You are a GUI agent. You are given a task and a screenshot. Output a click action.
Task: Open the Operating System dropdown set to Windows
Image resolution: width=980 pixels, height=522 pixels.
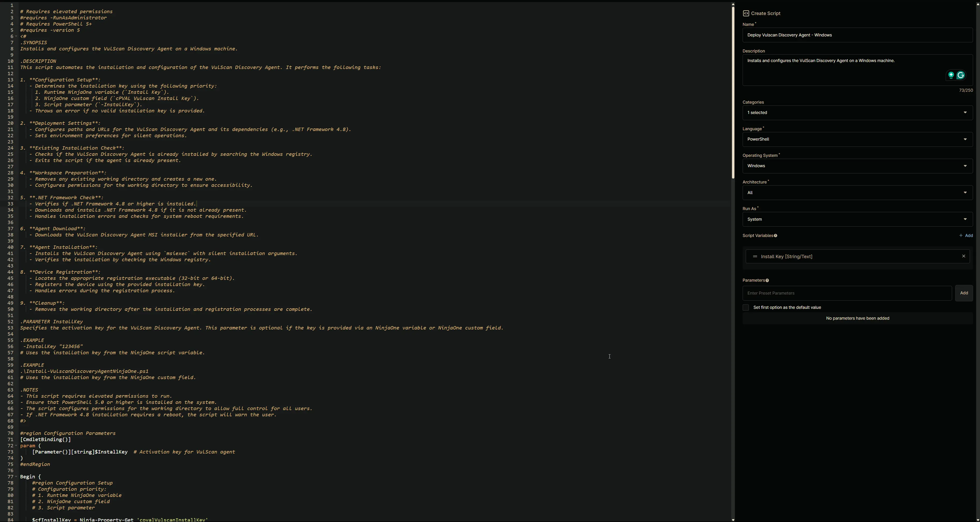[857, 166]
